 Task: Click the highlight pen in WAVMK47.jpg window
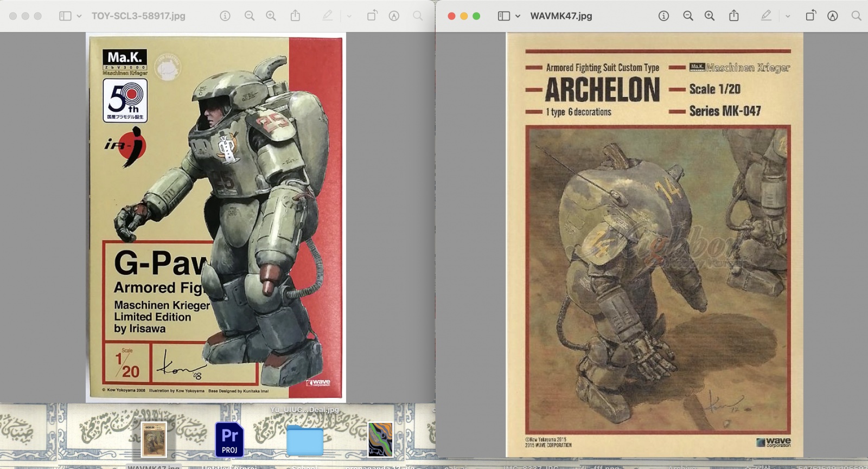(x=766, y=16)
